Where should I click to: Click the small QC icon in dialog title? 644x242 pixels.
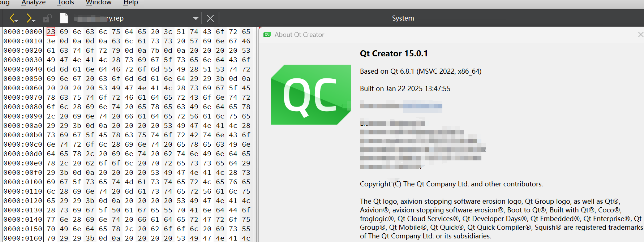point(267,35)
